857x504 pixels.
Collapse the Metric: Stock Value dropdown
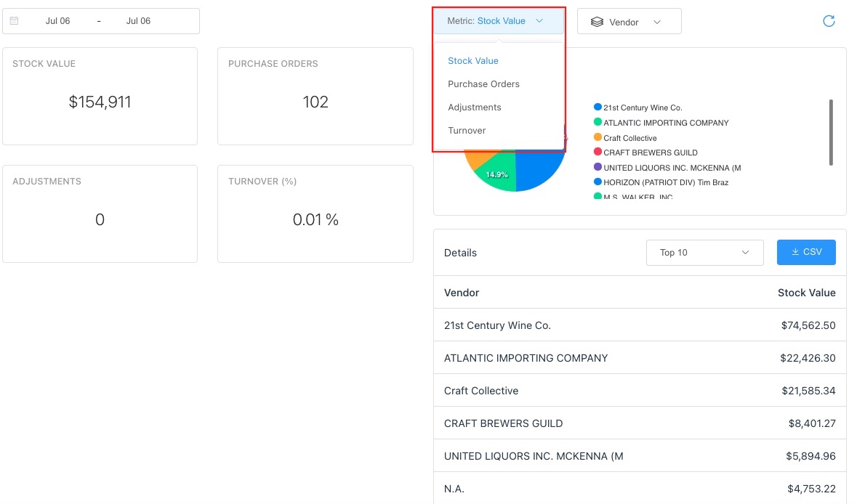tap(499, 21)
